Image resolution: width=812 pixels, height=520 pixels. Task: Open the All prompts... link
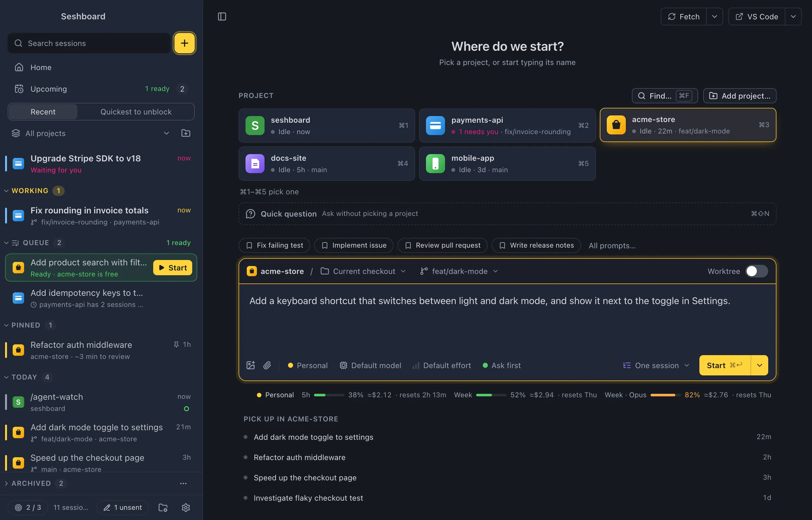click(x=612, y=245)
